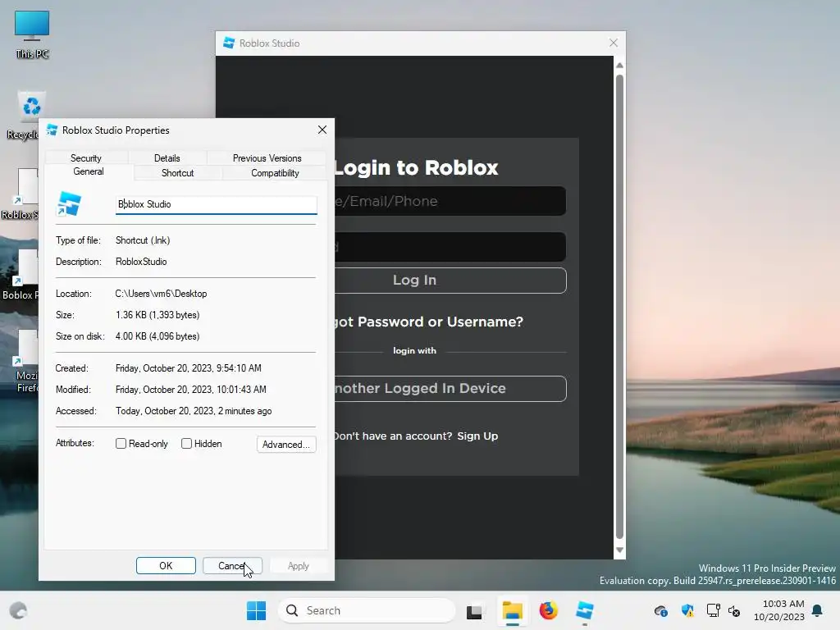The height and width of the screenshot is (630, 840).
Task: Toggle Read-only attribute checkbox
Action: click(x=121, y=444)
